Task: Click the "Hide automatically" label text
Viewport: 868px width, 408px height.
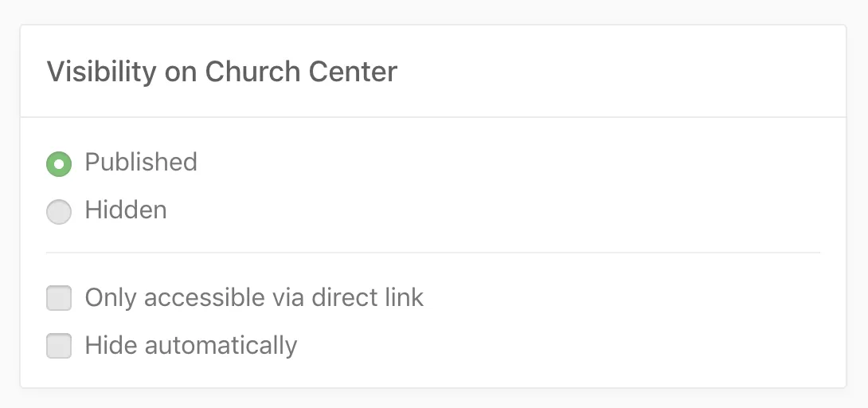Action: (x=191, y=346)
